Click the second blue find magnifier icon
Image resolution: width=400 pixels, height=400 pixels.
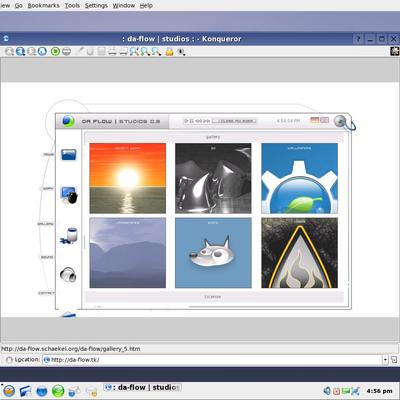pos(145,51)
